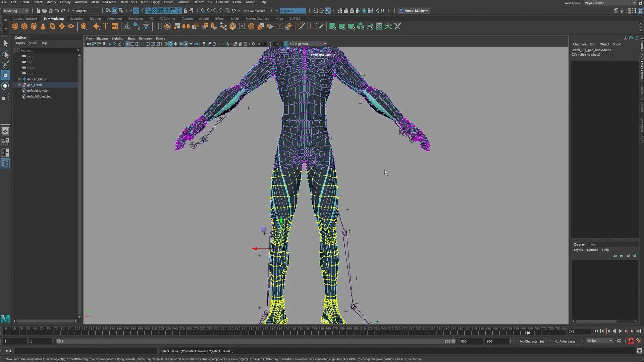Click the SVG import shelf icon
Viewport: 644px width, 362px height.
115,26
